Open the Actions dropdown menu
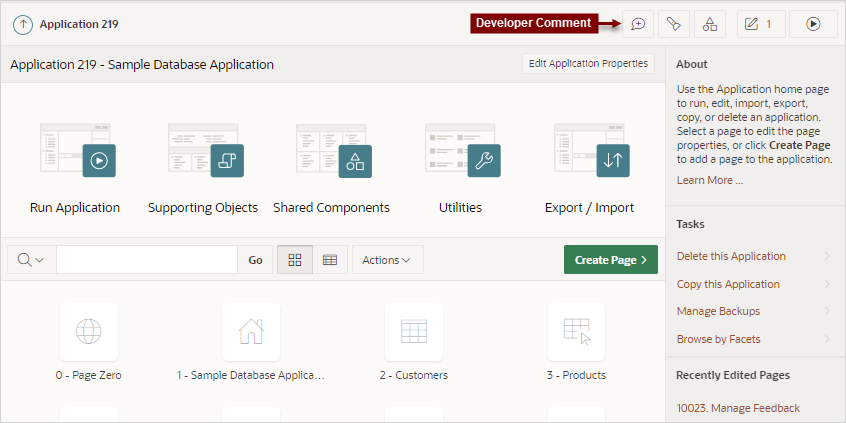The image size is (846, 423). [387, 260]
